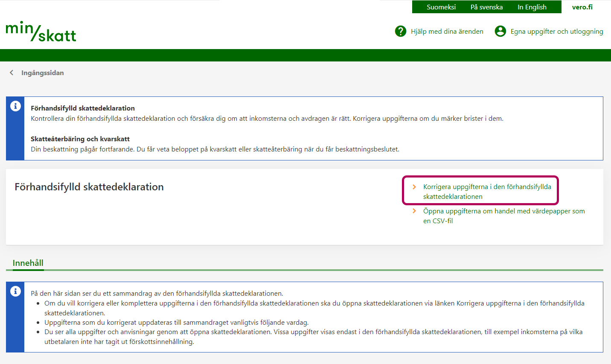The height and width of the screenshot is (364, 611).
Task: Select På svenska language option
Action: (486, 7)
